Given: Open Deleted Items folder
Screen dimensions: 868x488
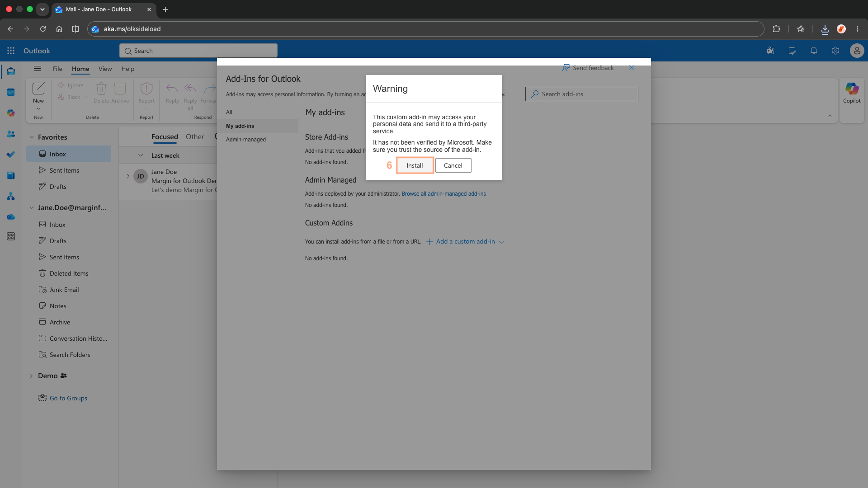Looking at the screenshot, I should tap(69, 273).
